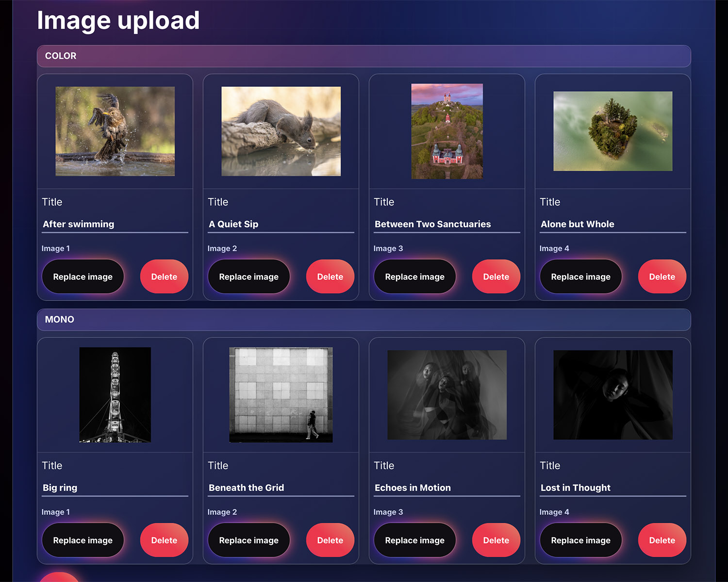The height and width of the screenshot is (582, 728).
Task: Edit the Echoes in Motion title field
Action: (447, 488)
